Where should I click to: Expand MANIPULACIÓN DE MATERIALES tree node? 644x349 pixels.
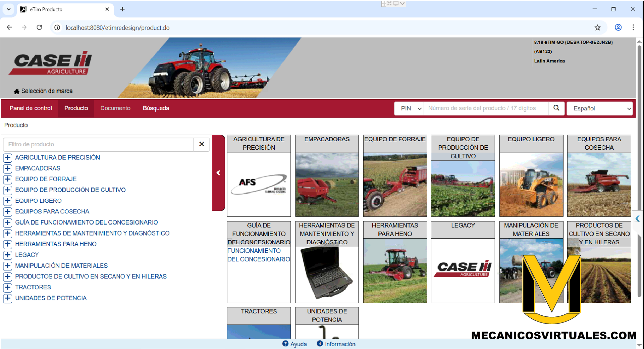click(8, 266)
